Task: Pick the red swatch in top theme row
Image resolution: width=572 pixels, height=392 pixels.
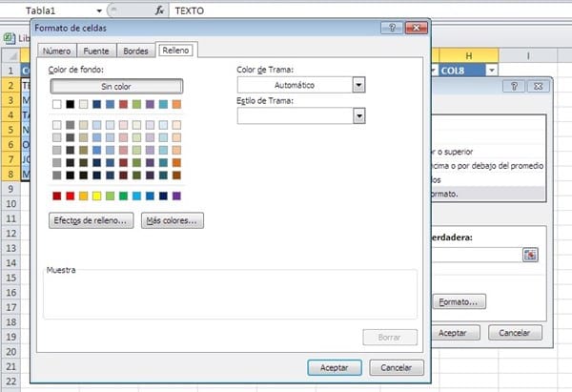Action: coord(123,104)
